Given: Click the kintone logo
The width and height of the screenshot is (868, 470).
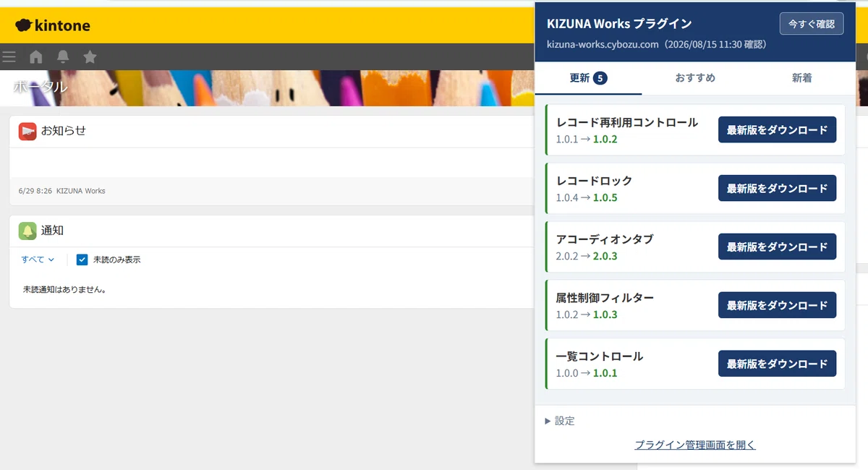Looking at the screenshot, I should 53,25.
